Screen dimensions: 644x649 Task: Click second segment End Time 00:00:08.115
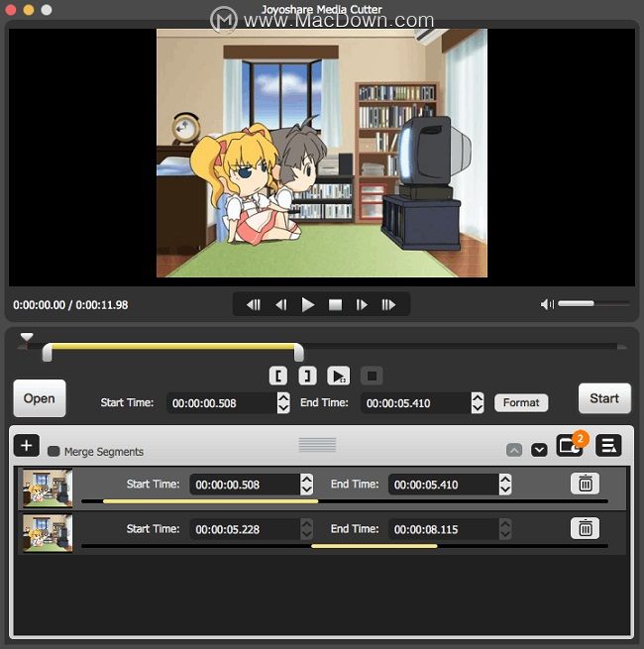coord(444,529)
